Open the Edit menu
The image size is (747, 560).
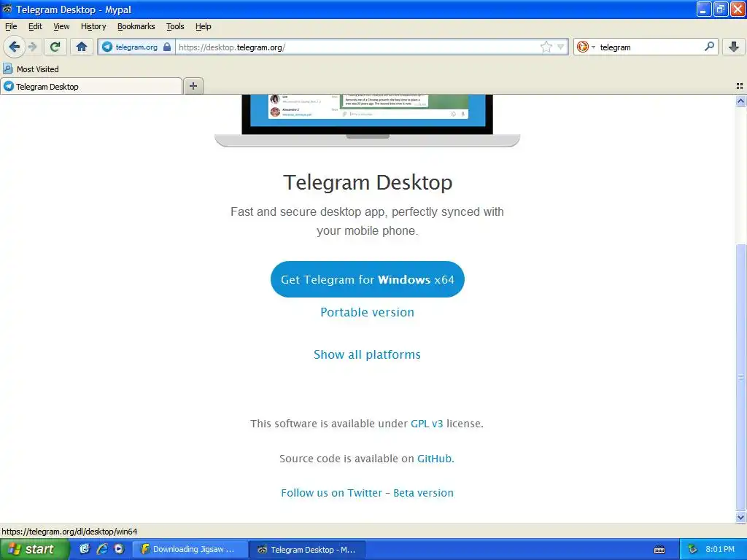click(35, 26)
